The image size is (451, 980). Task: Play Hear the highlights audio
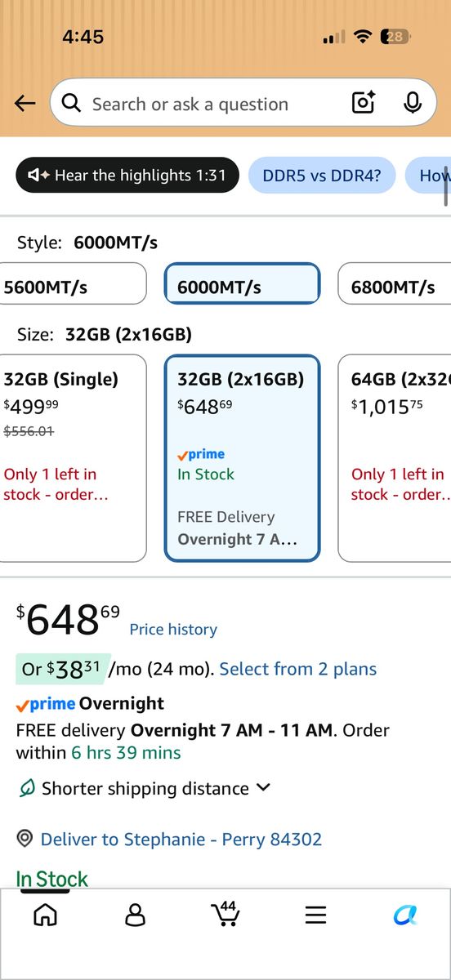pos(127,176)
